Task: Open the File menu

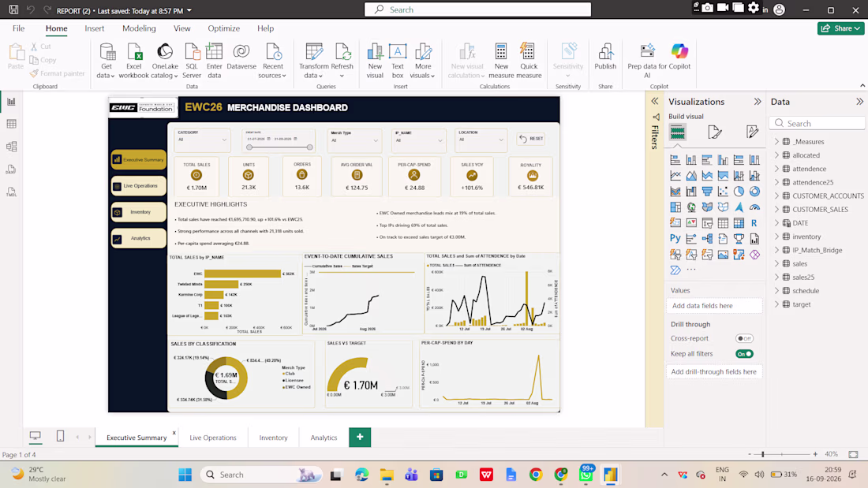Action: pos(18,28)
